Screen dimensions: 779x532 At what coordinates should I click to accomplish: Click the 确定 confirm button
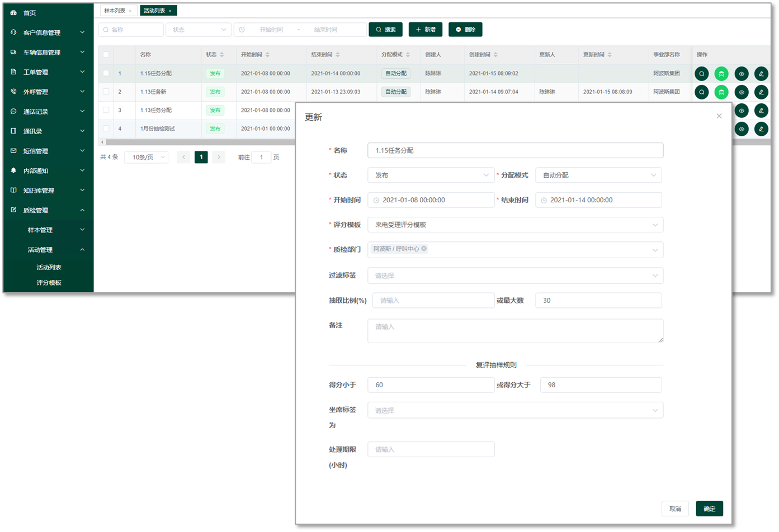tap(709, 509)
